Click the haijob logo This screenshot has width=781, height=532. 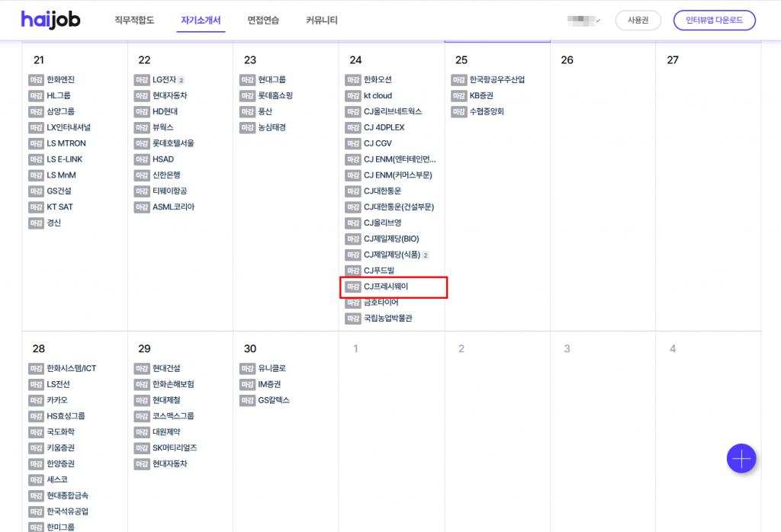[50, 20]
